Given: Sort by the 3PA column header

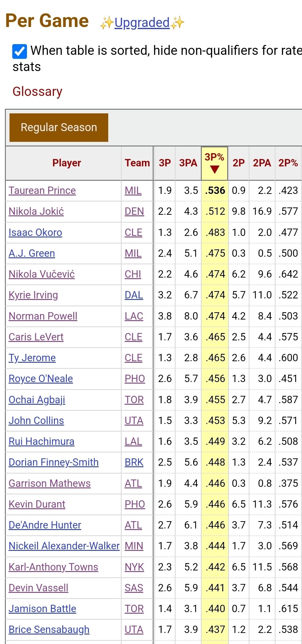Looking at the screenshot, I should pyautogui.click(x=188, y=163).
